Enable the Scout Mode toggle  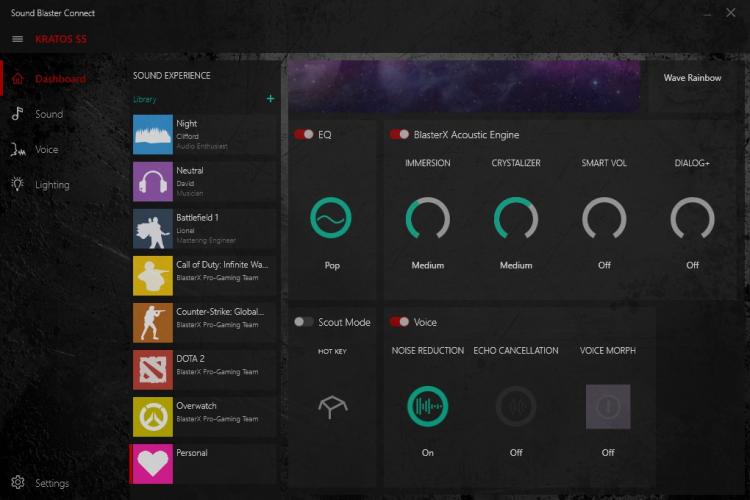pyautogui.click(x=304, y=322)
